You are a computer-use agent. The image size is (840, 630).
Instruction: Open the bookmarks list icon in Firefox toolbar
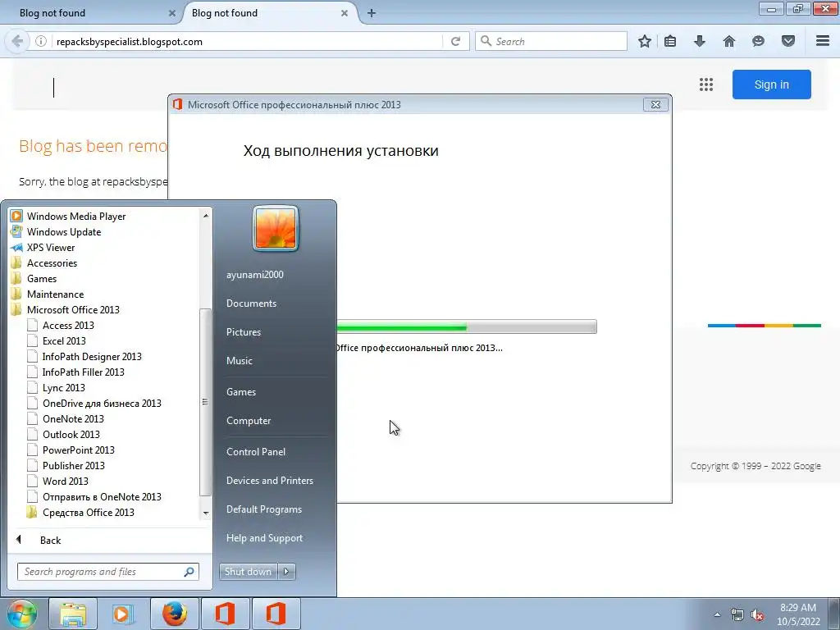[x=670, y=41]
